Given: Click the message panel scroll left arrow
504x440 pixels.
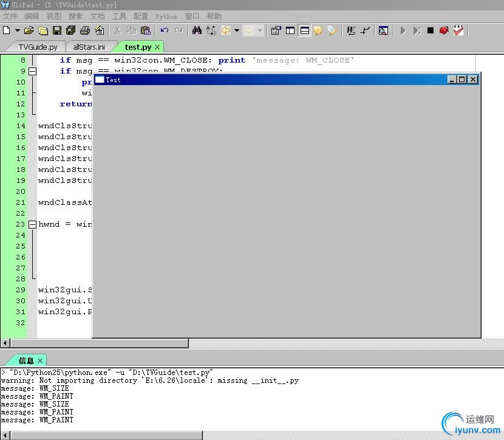Looking at the screenshot, I should coord(5,436).
